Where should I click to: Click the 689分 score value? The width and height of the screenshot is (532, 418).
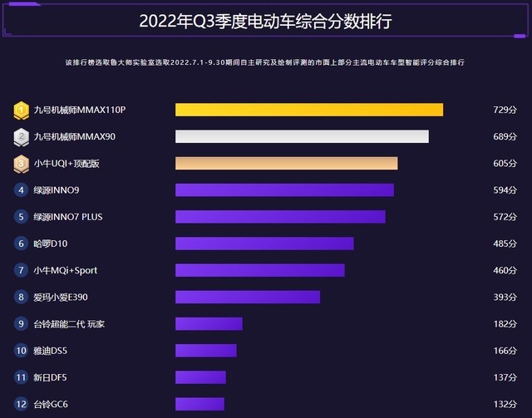[x=505, y=137]
